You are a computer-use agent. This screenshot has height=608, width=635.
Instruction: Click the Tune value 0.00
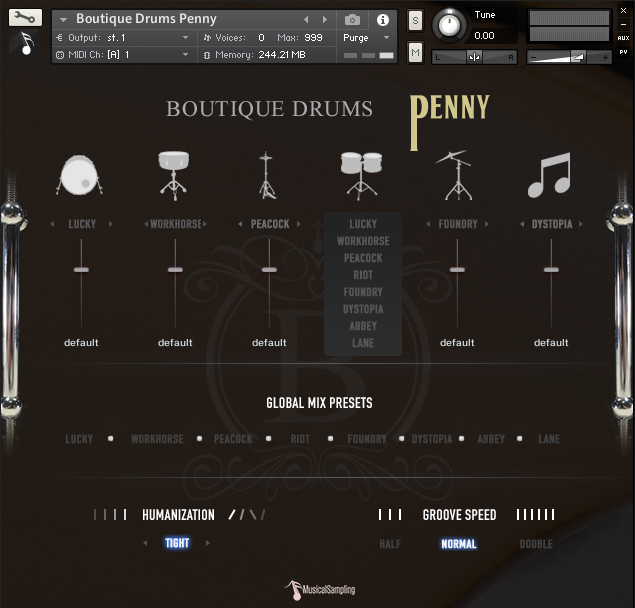click(484, 36)
